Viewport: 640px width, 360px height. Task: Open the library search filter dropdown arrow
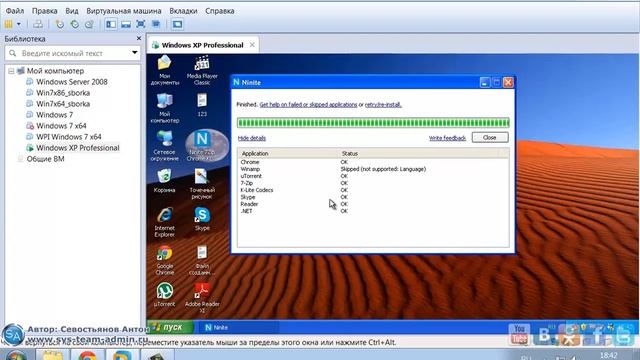click(135, 53)
